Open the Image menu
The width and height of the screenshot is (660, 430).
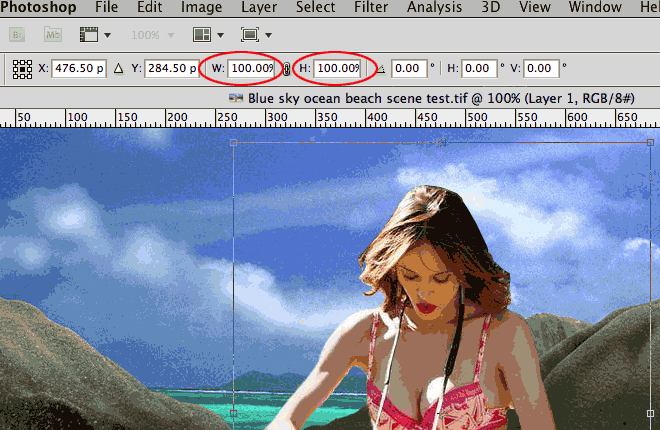coord(201,7)
